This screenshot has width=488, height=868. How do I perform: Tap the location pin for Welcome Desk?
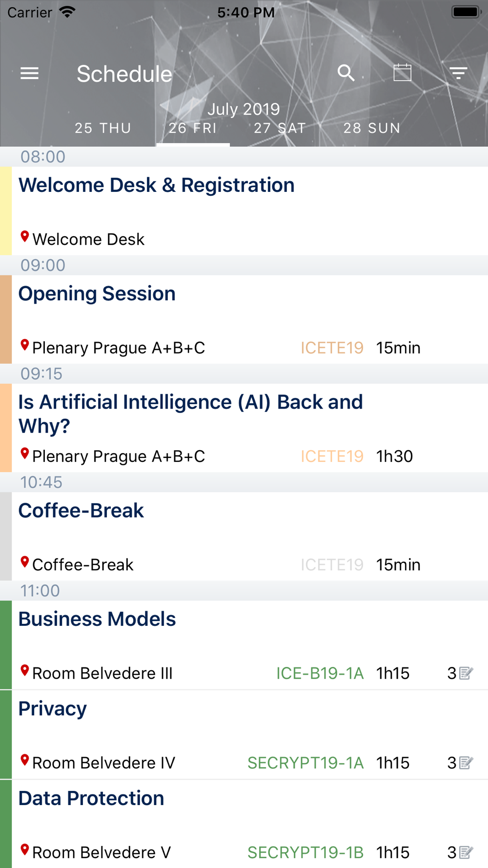(25, 237)
